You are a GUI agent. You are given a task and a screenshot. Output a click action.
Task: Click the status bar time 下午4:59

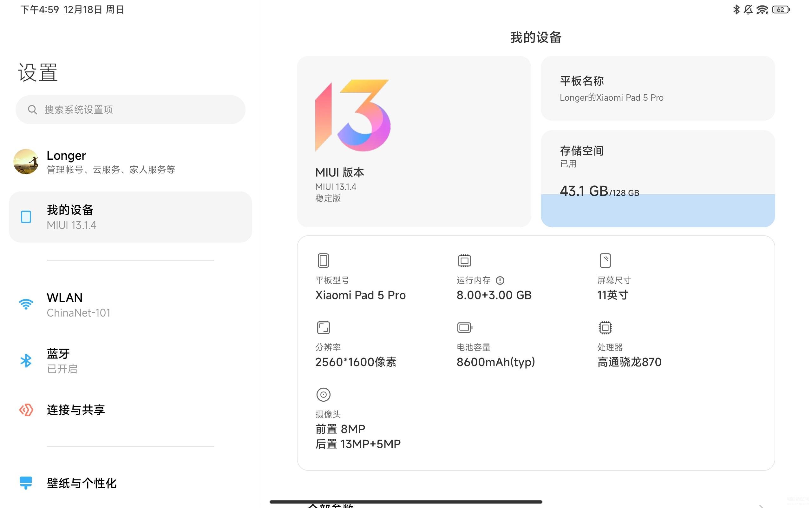40,10
